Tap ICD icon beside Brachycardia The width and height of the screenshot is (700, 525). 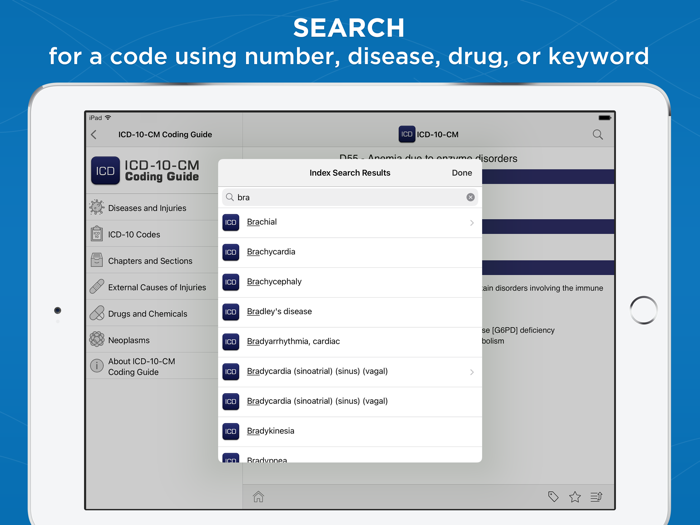(231, 252)
